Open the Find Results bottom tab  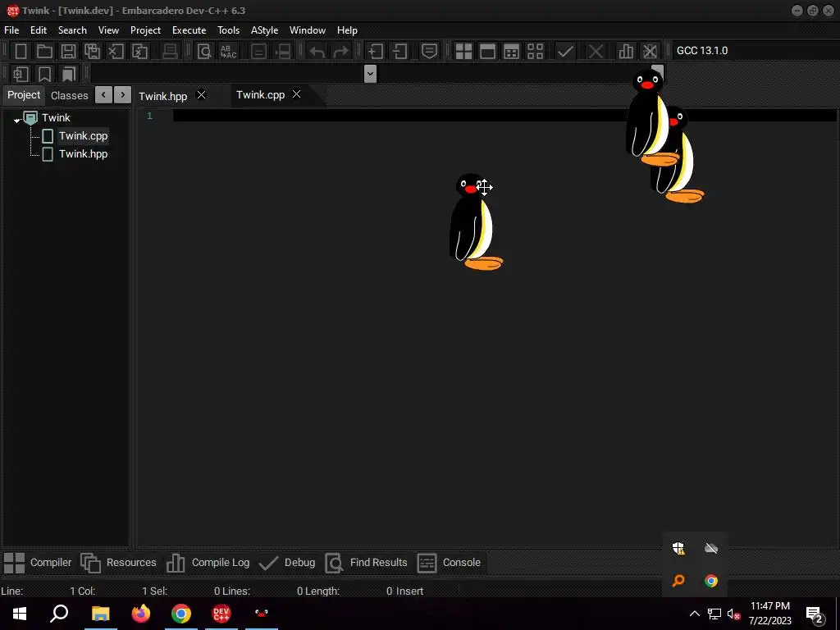[367, 563]
